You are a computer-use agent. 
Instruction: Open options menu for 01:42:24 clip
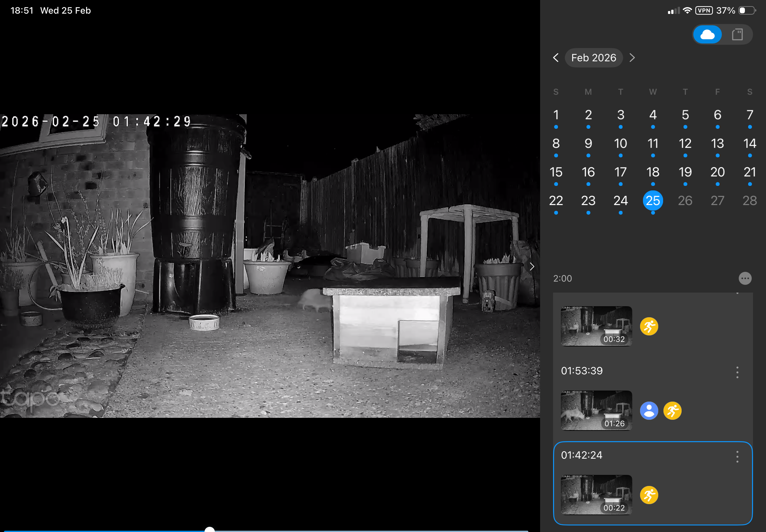[737, 457]
